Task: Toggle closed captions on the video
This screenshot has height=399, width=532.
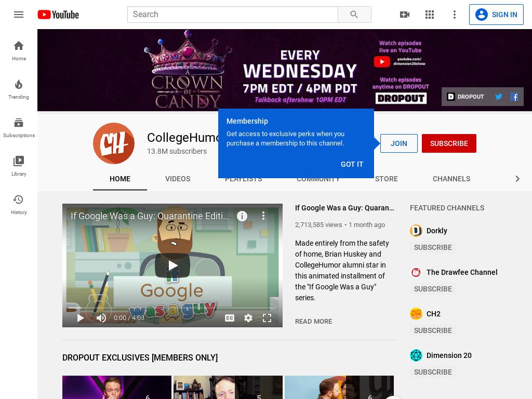Action: [230, 318]
